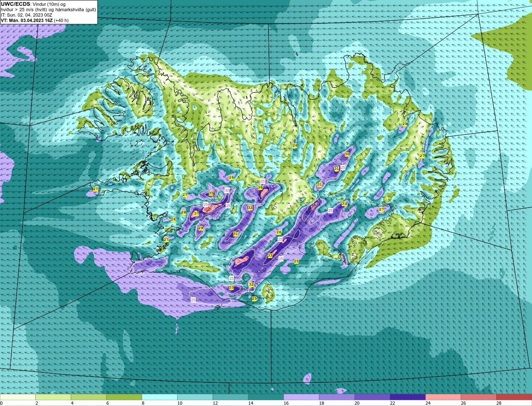Click the yellow gust label 30
The height and width of the screenshot is (406, 532).
point(347,154)
